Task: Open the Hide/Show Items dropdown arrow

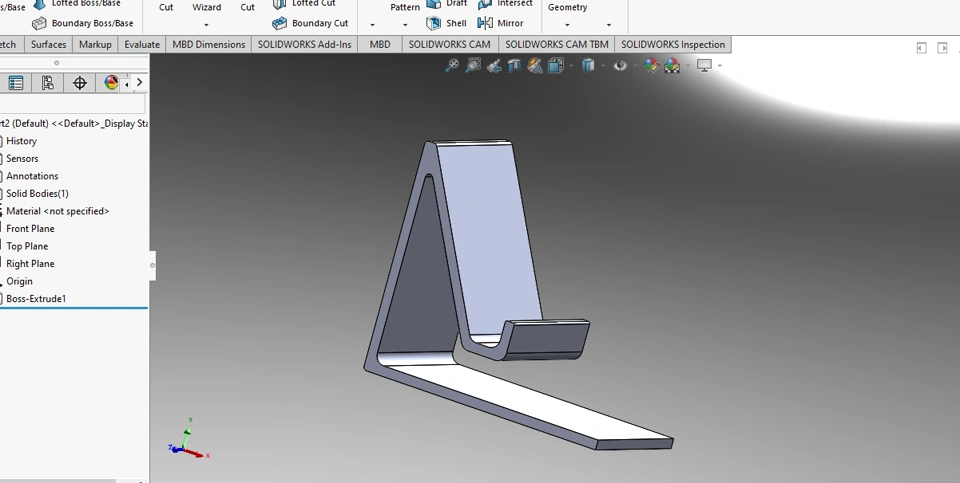Action: [x=635, y=66]
